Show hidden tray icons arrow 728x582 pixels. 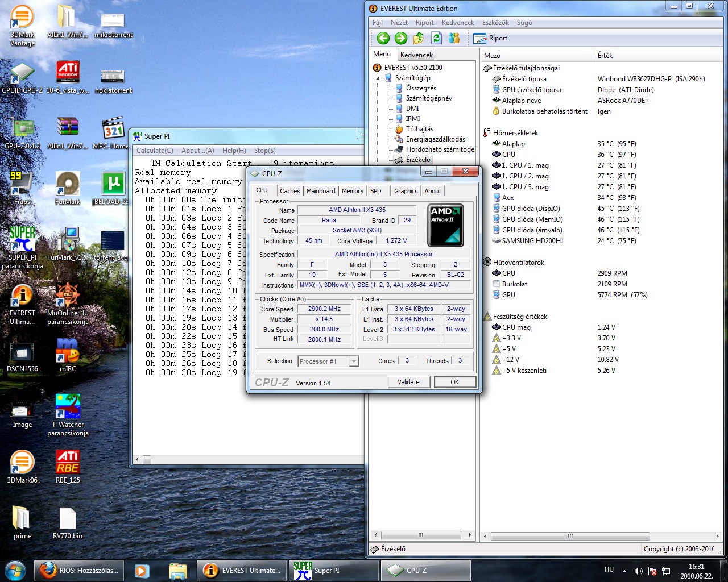tap(624, 571)
